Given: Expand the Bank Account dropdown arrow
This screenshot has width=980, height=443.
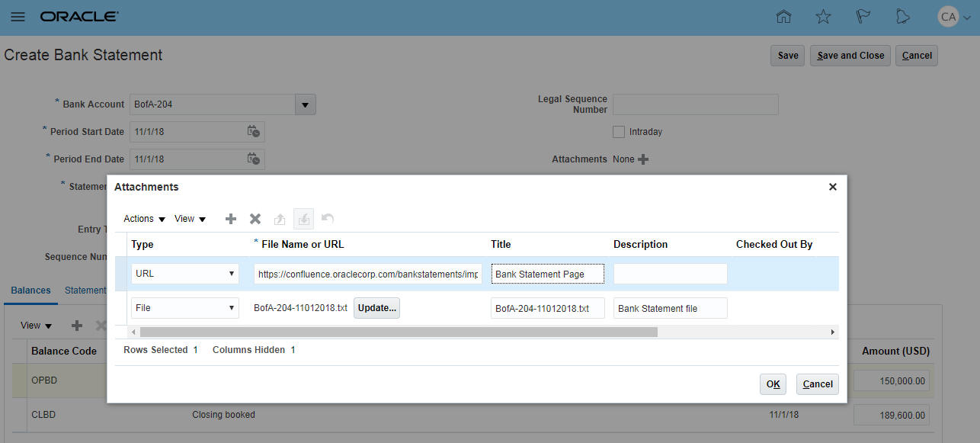Looking at the screenshot, I should 305,104.
